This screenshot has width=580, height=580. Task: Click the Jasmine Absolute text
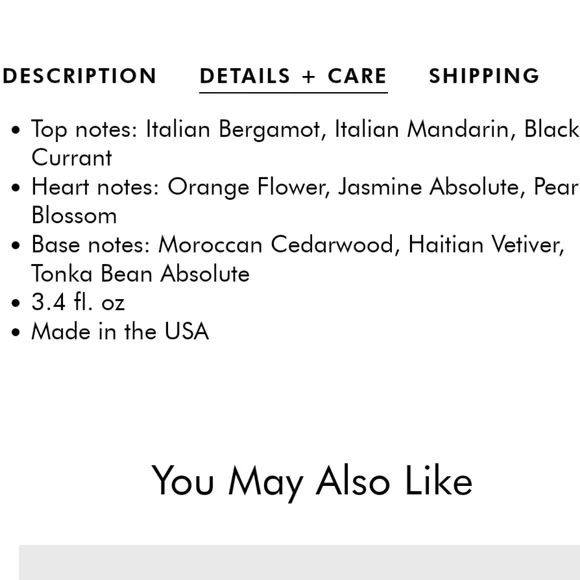429,187
